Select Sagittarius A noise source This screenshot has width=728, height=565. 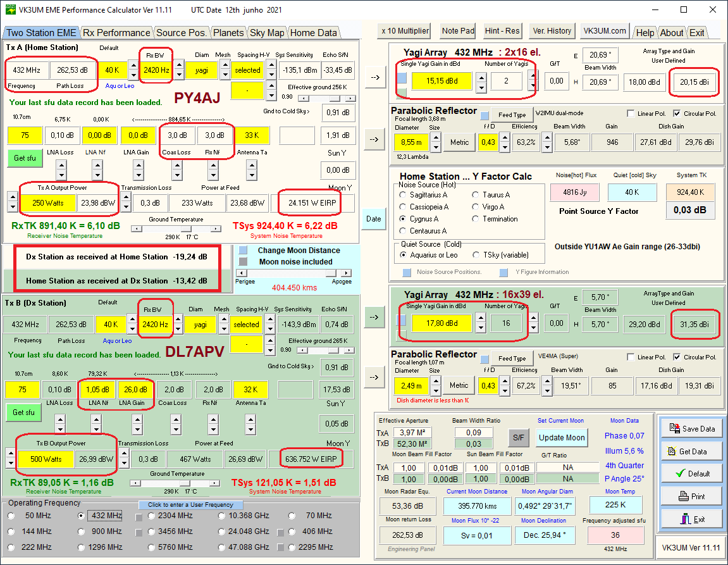pos(403,195)
